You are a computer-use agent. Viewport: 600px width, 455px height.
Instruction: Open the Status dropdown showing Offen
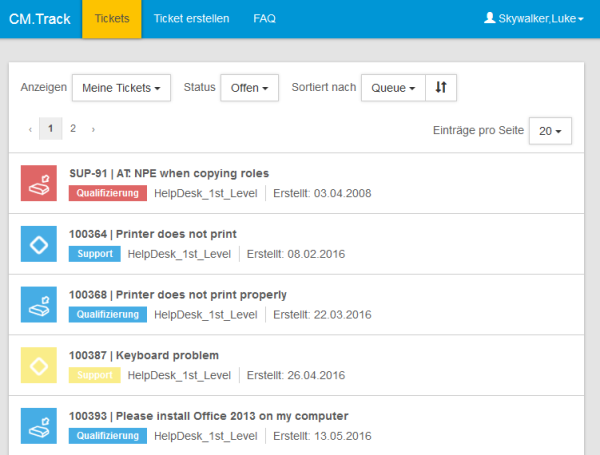[x=249, y=88]
